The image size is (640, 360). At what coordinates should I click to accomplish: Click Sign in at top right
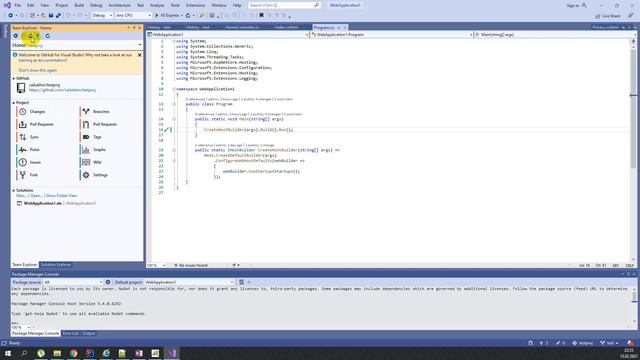pyautogui.click(x=573, y=6)
